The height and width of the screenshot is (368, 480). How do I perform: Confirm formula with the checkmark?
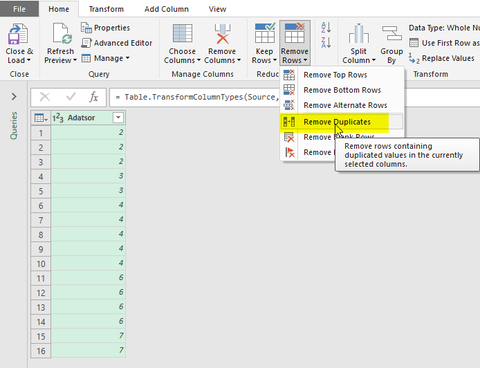click(71, 97)
